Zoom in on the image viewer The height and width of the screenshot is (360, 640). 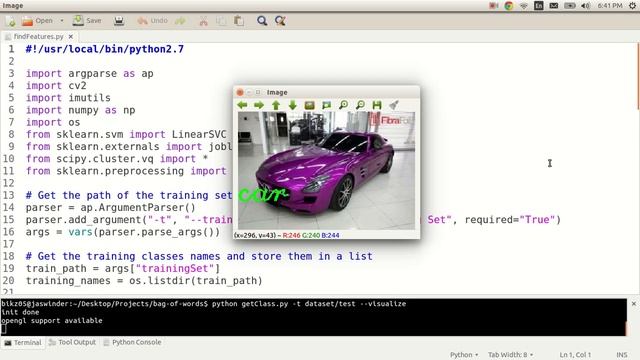click(344, 105)
